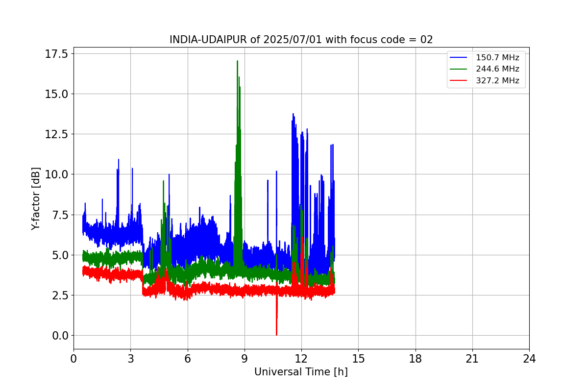Click the 10.0 y-axis tick label

(56, 174)
